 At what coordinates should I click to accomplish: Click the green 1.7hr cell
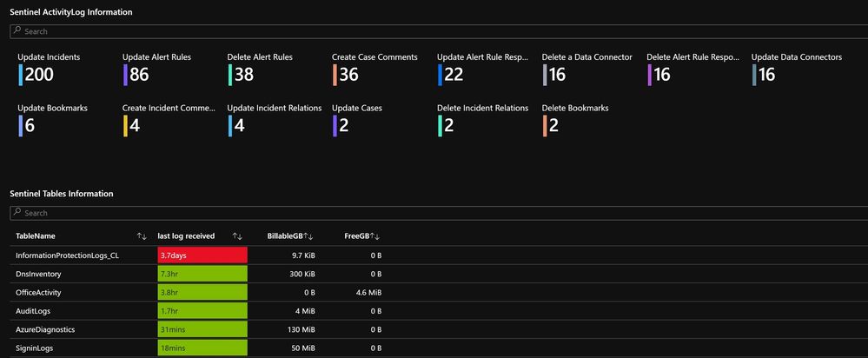(x=202, y=311)
